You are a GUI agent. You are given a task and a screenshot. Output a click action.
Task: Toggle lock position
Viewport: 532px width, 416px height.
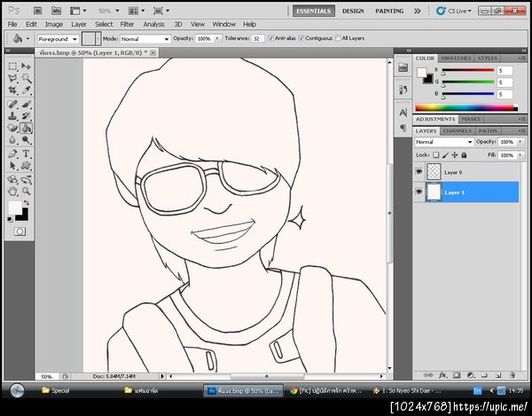455,155
